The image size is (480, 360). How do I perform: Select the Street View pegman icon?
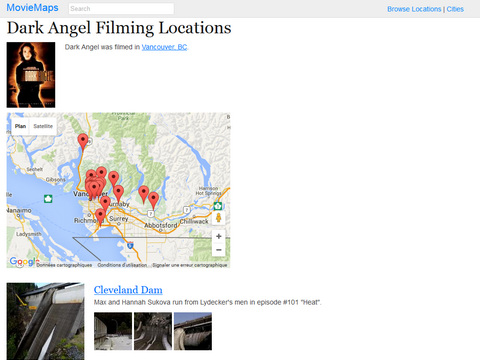point(218,218)
